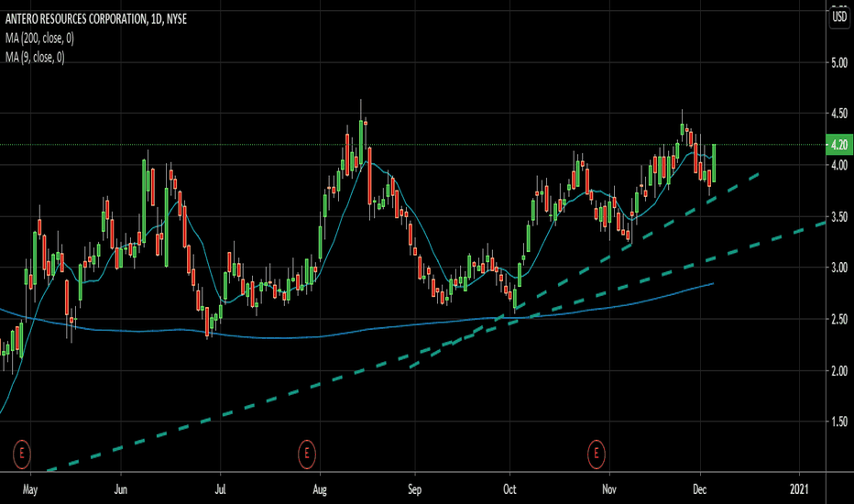This screenshot has height=504, width=854.
Task: Click the 5.00 price axis label
Action: (x=839, y=62)
